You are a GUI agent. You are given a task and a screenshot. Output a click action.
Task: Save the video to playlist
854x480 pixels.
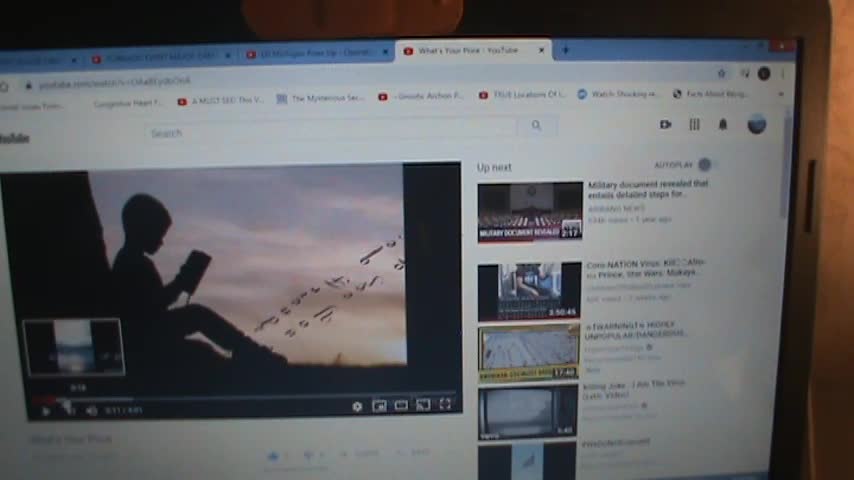click(x=414, y=452)
